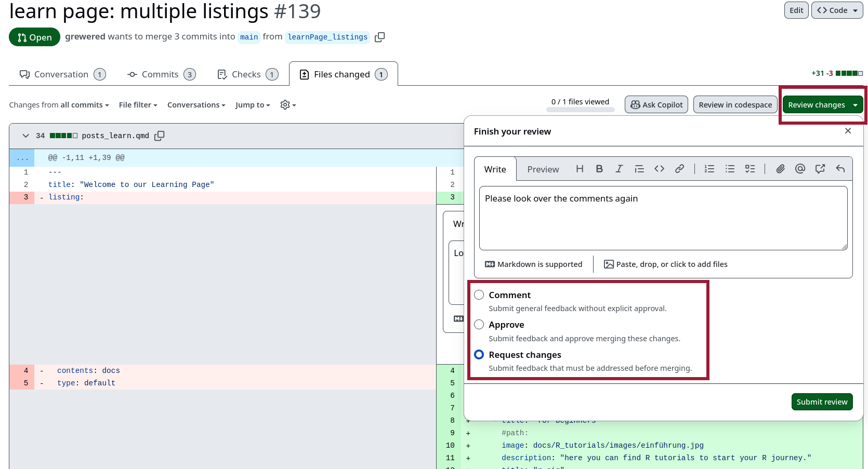Click the attach files paperclip icon
868x469 pixels.
780,169
